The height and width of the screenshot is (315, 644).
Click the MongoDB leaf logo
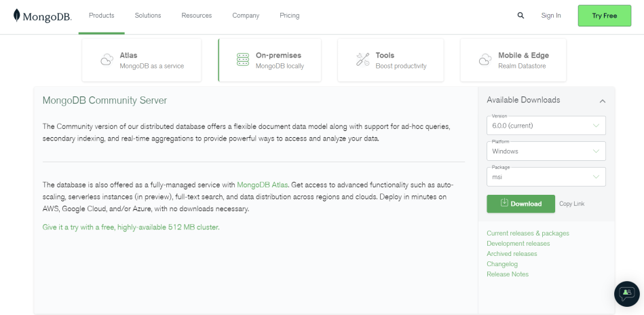(x=16, y=15)
